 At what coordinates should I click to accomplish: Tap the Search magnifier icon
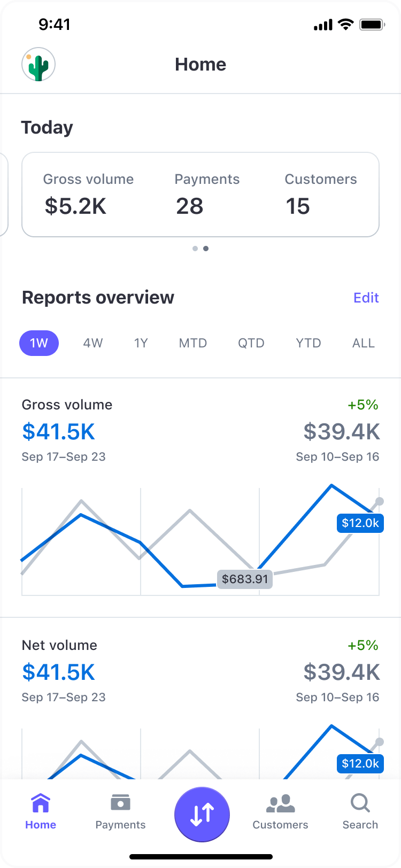tap(360, 803)
